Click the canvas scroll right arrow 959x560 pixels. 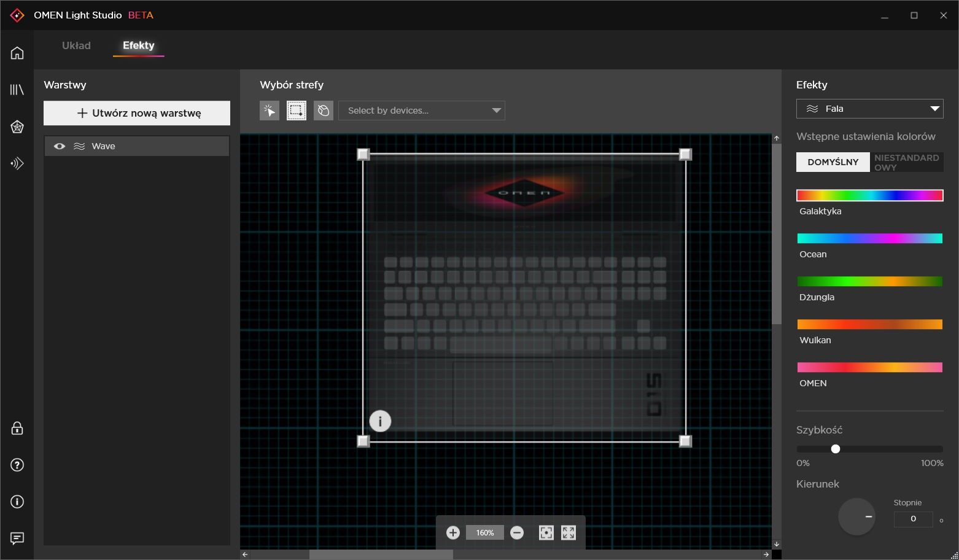(766, 554)
